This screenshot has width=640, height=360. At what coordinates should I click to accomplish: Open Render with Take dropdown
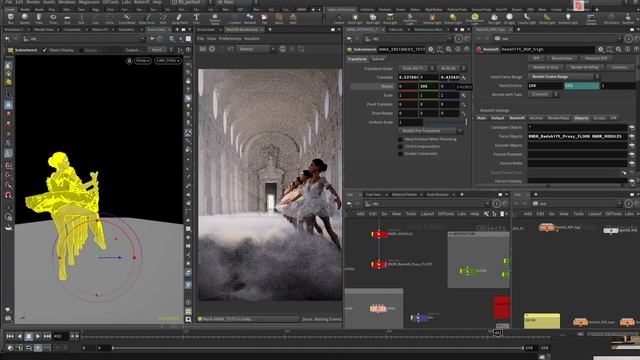(x=543, y=94)
